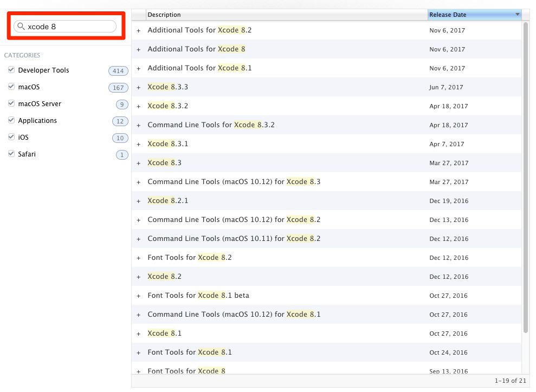Screen dimensions: 536x392
Task: Click the 167 macOS count badge
Action: [x=118, y=87]
